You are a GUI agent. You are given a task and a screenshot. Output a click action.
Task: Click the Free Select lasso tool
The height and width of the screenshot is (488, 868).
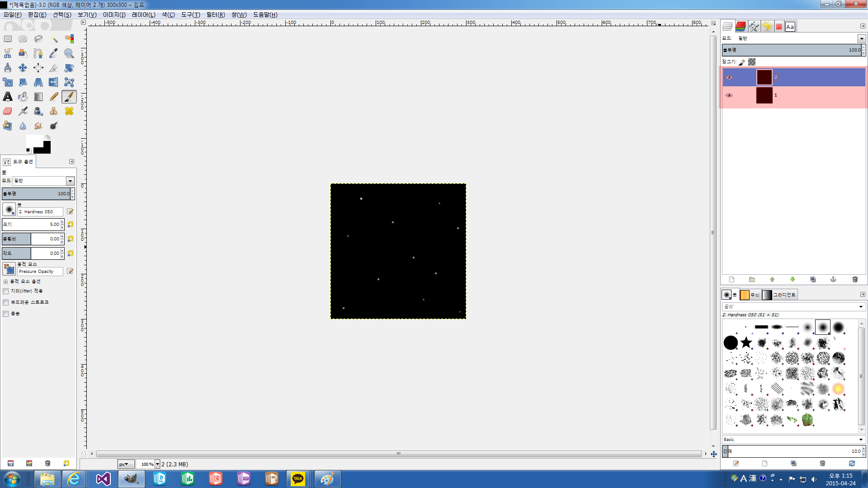pyautogui.click(x=38, y=39)
